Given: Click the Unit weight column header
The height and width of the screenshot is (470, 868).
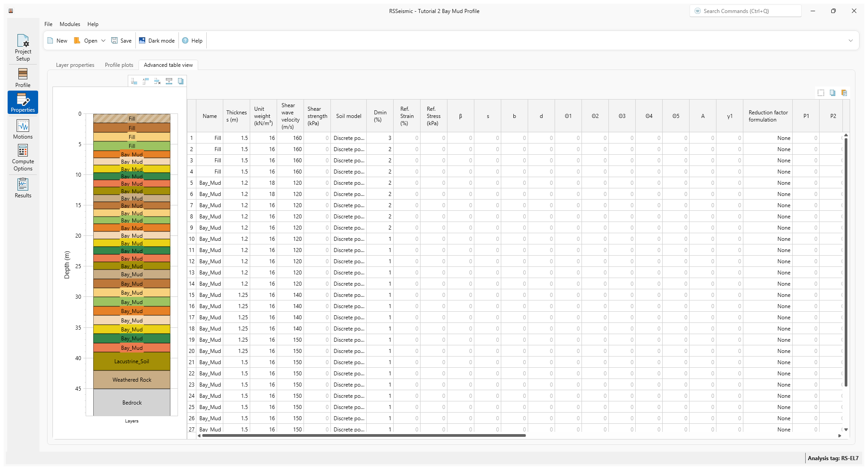Looking at the screenshot, I should tap(263, 116).
